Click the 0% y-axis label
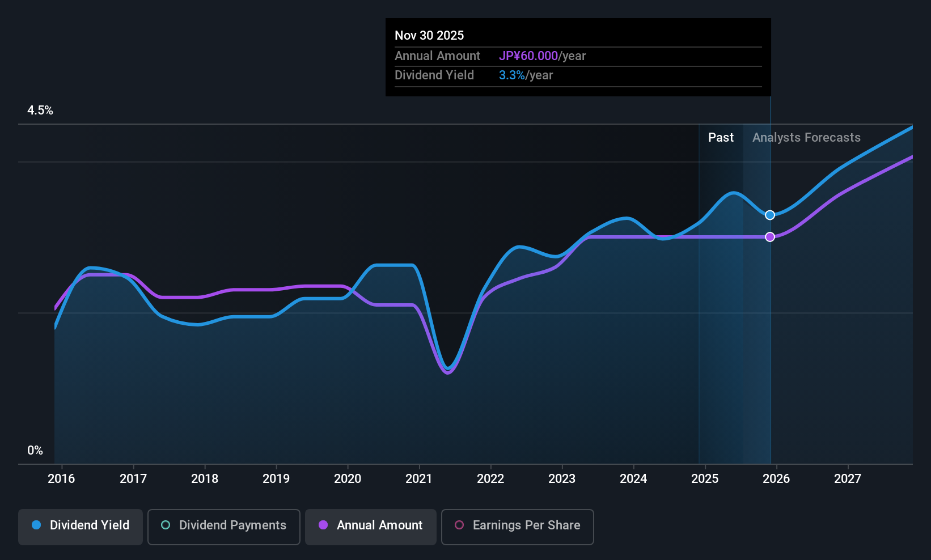Image resolution: width=931 pixels, height=560 pixels. click(35, 451)
